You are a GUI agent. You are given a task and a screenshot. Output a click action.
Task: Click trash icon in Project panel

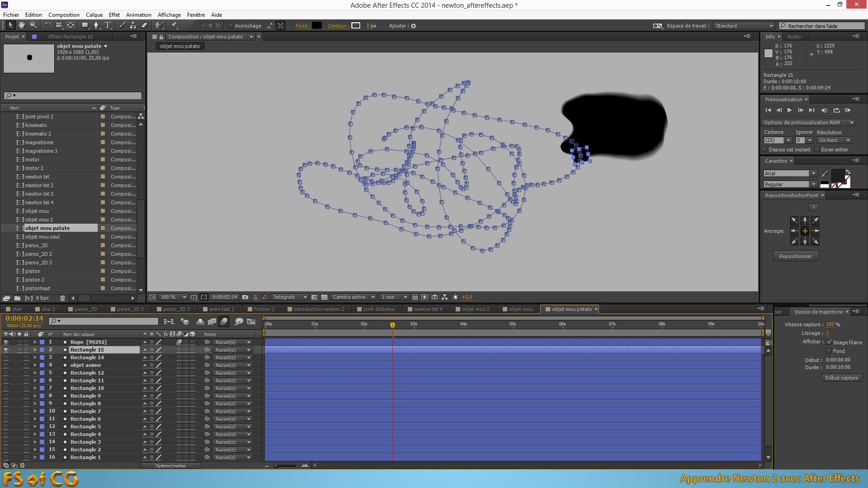[x=62, y=298]
